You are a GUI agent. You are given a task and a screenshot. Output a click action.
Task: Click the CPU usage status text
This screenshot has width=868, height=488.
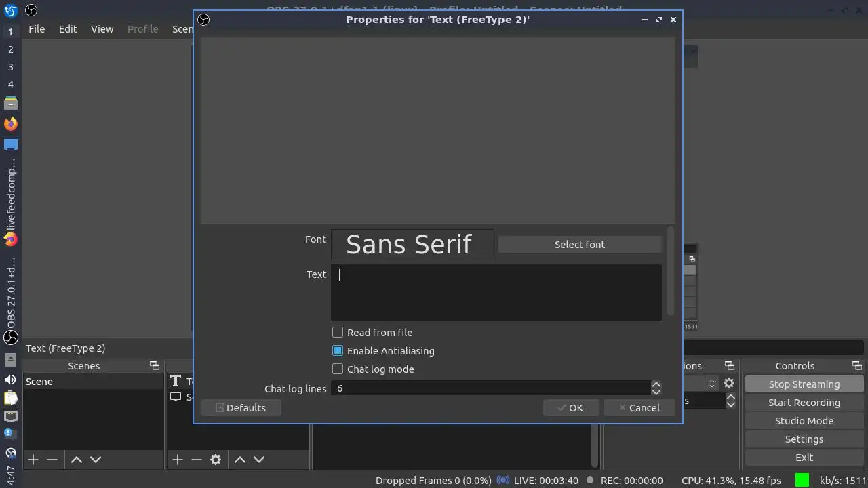[x=731, y=481]
